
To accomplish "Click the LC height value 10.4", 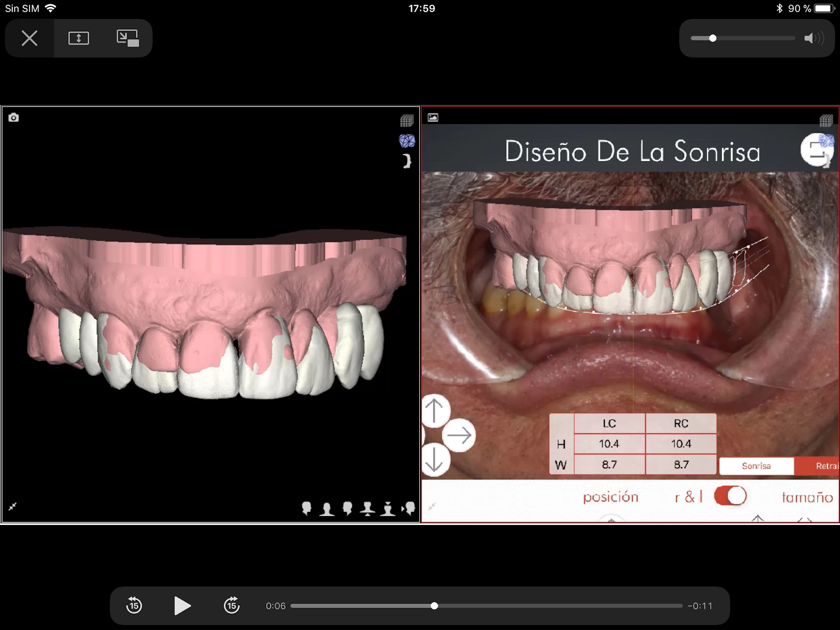I will pos(610,444).
